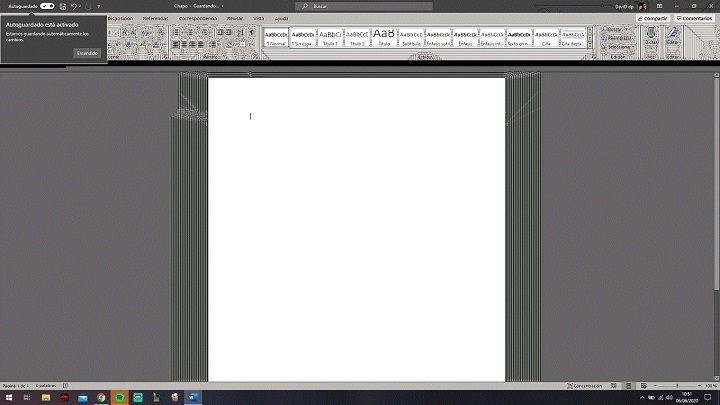Open the Comentarios pane button
The height and width of the screenshot is (405, 720).
tap(694, 18)
